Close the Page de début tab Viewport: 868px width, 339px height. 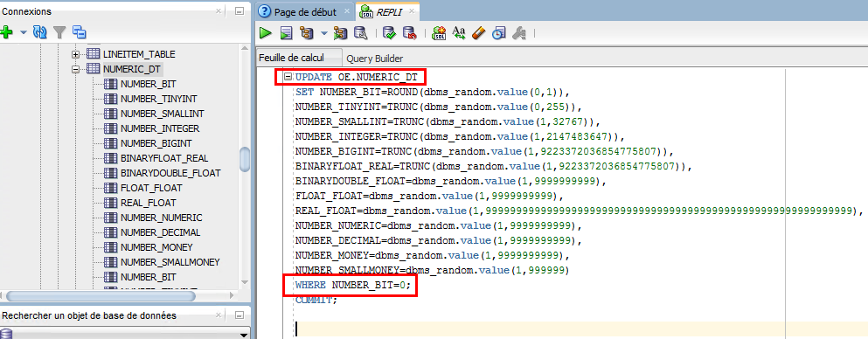click(x=346, y=11)
